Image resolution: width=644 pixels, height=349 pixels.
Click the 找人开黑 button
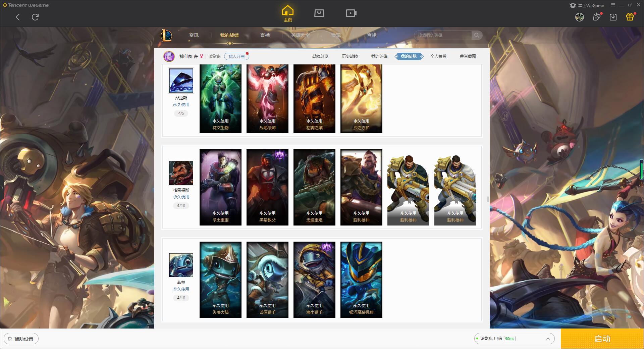[x=236, y=56]
